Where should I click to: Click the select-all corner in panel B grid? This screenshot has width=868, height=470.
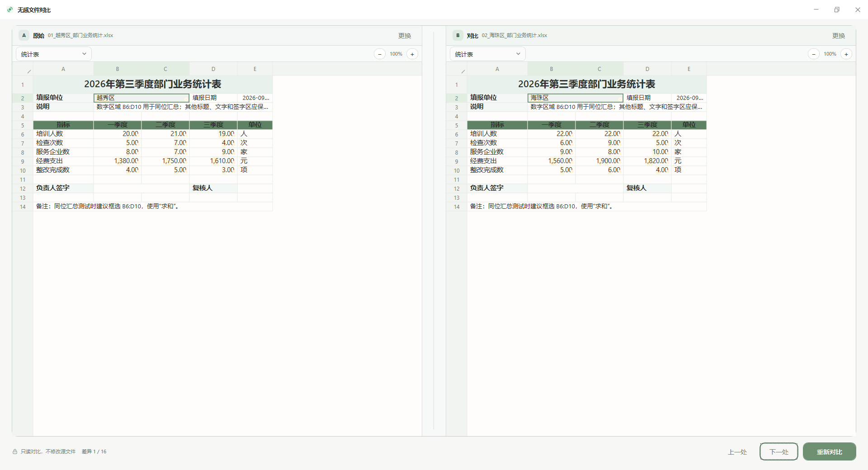[457, 69]
